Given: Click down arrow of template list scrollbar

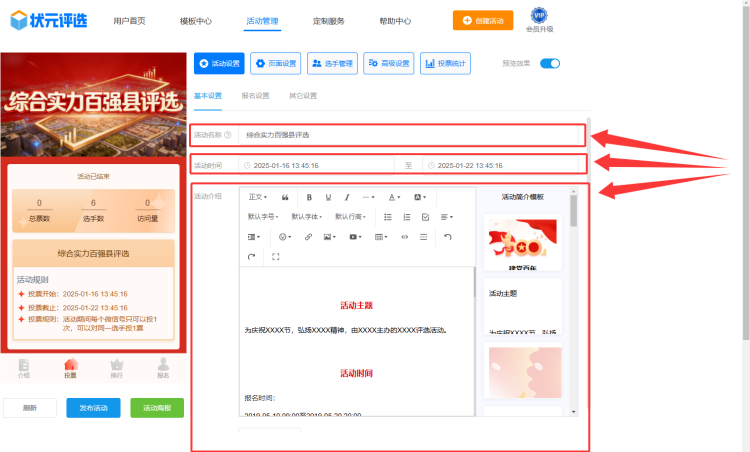Looking at the screenshot, I should tap(574, 412).
